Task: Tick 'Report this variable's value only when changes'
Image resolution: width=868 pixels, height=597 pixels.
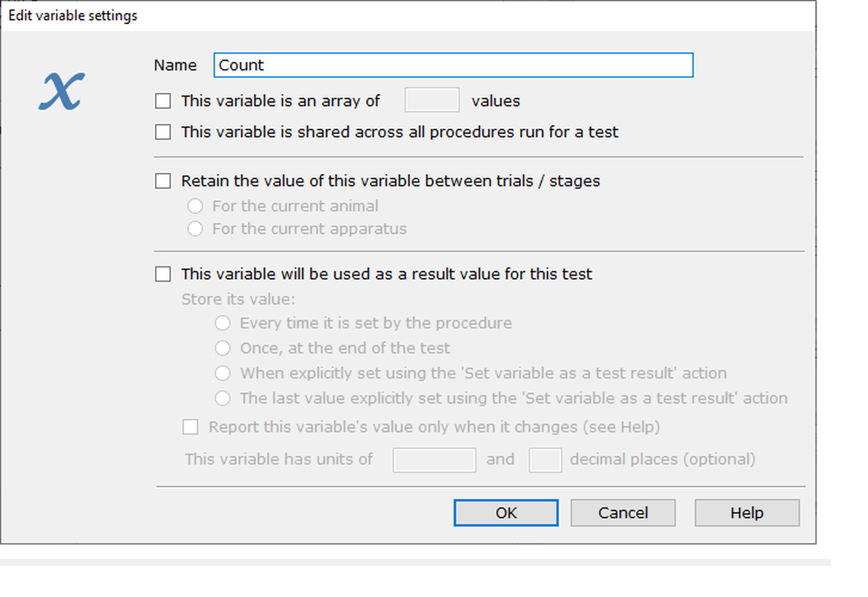Action: point(190,427)
